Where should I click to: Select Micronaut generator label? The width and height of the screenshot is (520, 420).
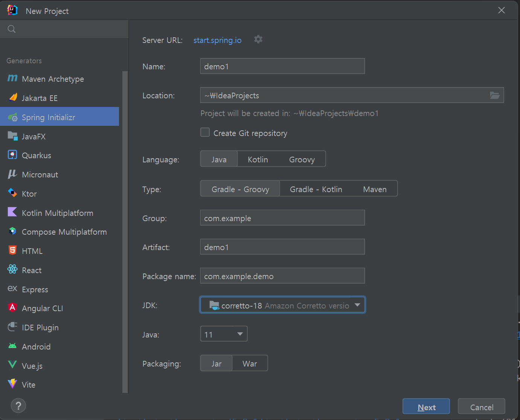coord(40,174)
